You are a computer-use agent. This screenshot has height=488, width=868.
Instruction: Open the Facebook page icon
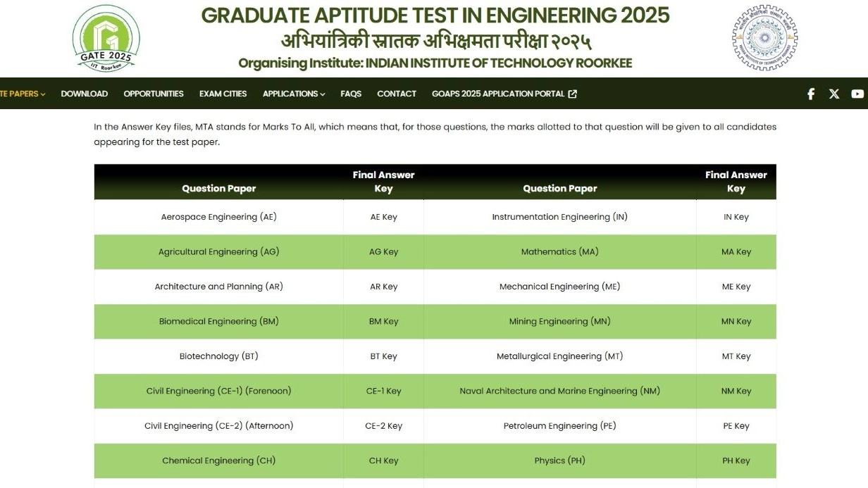click(x=810, y=94)
